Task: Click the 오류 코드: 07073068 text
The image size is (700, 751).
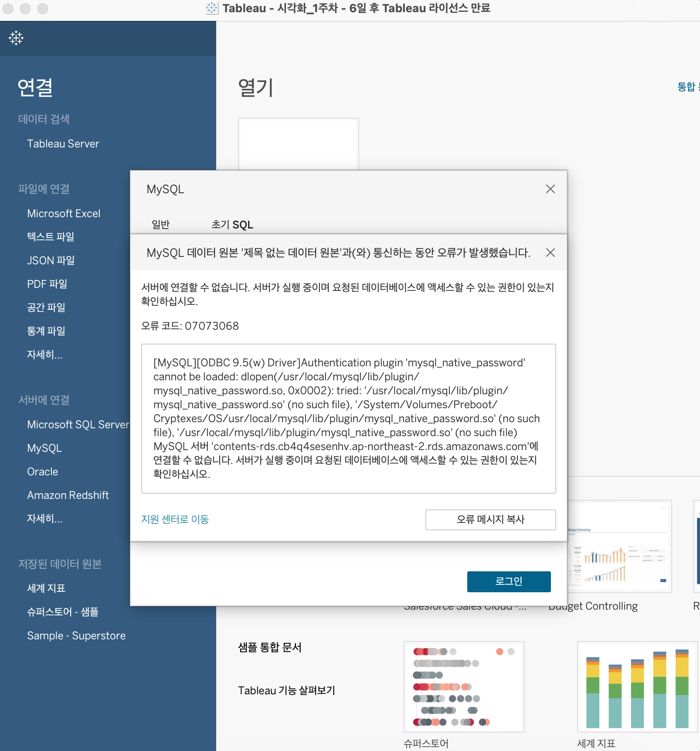Action: 190,326
